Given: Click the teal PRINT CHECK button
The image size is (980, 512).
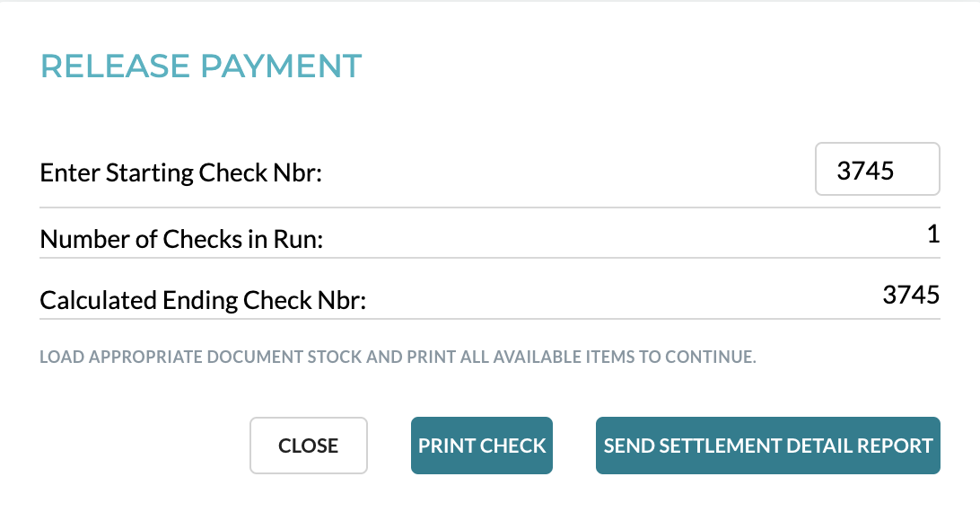Looking at the screenshot, I should [482, 446].
